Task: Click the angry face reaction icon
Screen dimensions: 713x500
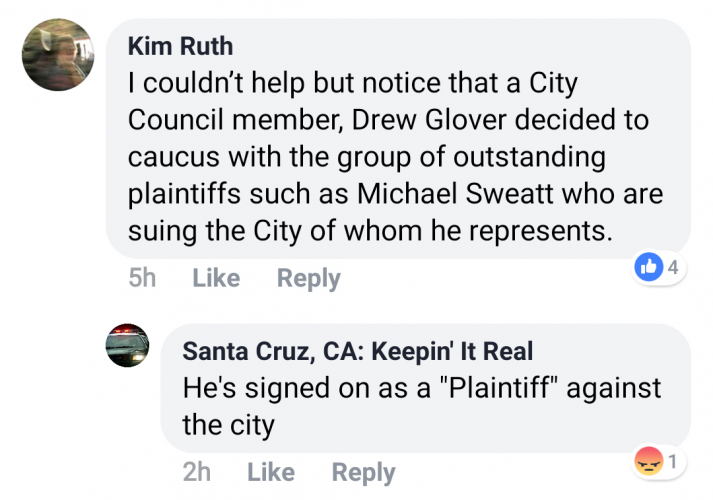Action: pos(649,462)
